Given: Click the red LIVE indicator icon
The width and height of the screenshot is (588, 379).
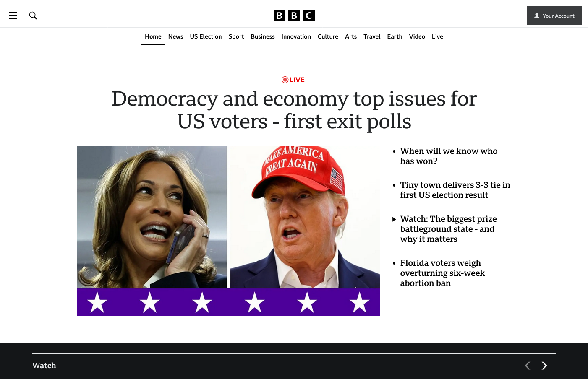Looking at the screenshot, I should pos(285,80).
